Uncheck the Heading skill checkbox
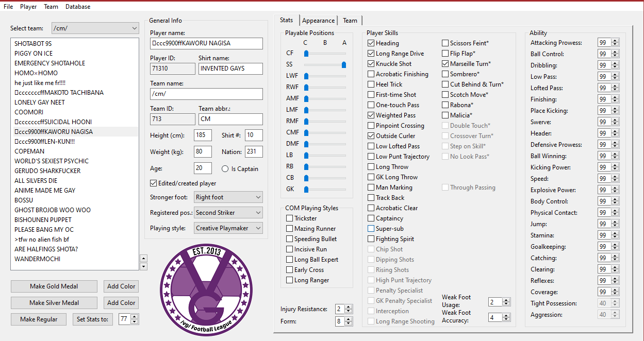Screen dimensions: 644x341 pos(371,43)
